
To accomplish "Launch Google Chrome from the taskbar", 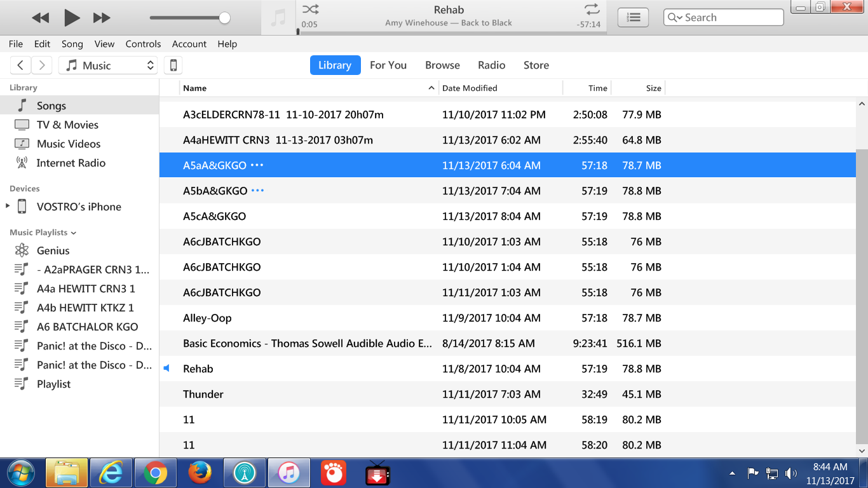I will point(155,473).
